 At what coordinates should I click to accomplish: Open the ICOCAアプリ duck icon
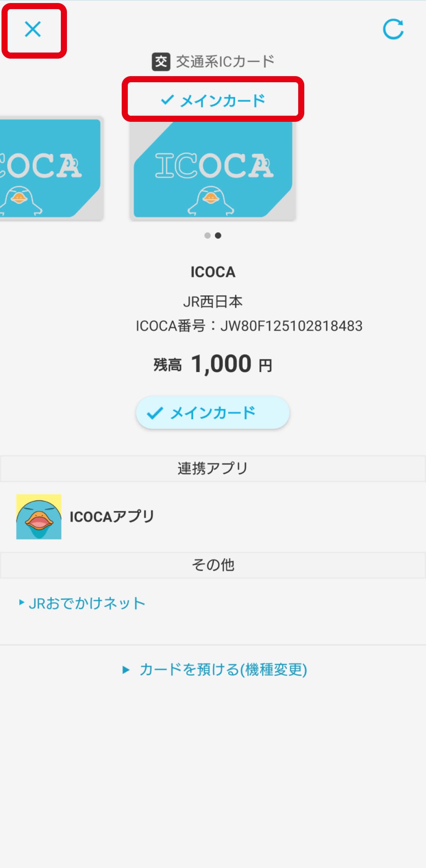pos(39,517)
